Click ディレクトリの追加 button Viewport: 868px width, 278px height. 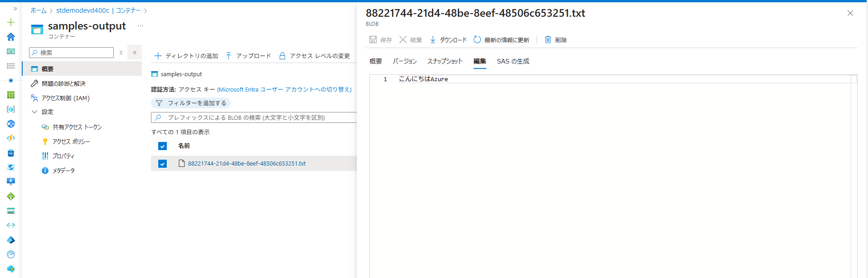186,56
